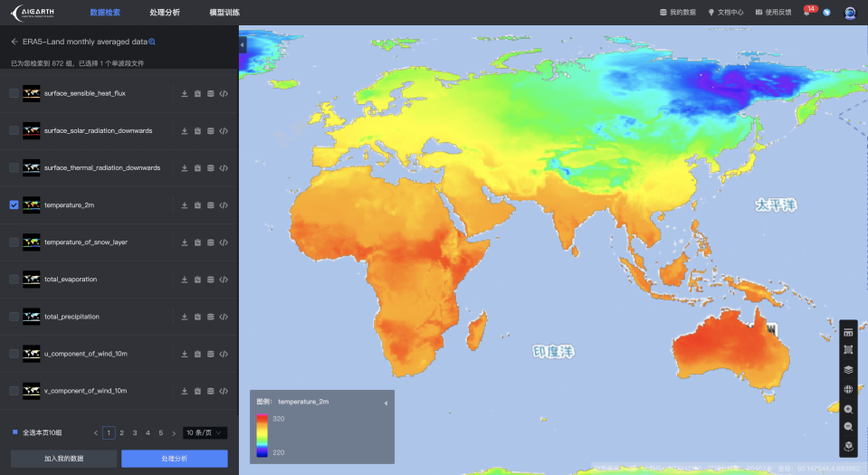Tick the surface_sensible_heat_flux checkbox
The height and width of the screenshot is (475, 868).
click(14, 93)
